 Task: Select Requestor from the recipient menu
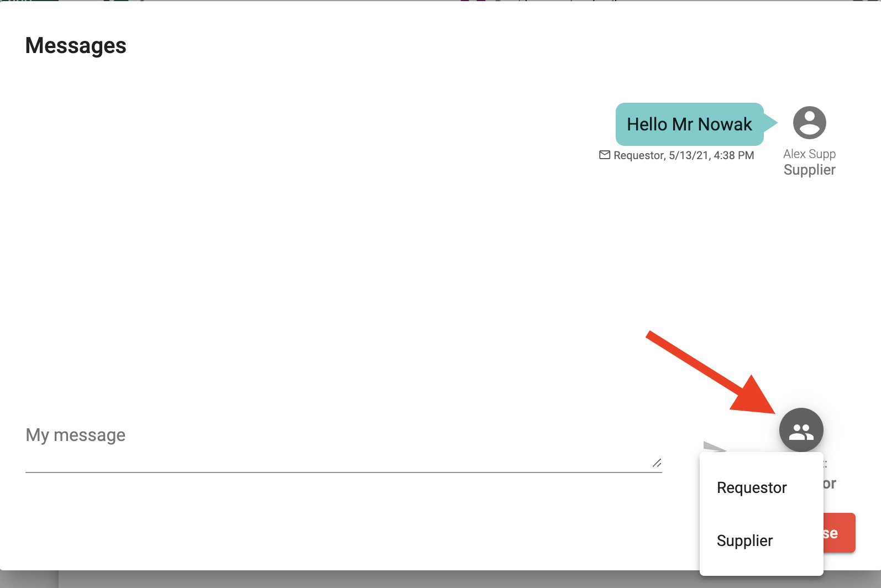pyautogui.click(x=752, y=487)
